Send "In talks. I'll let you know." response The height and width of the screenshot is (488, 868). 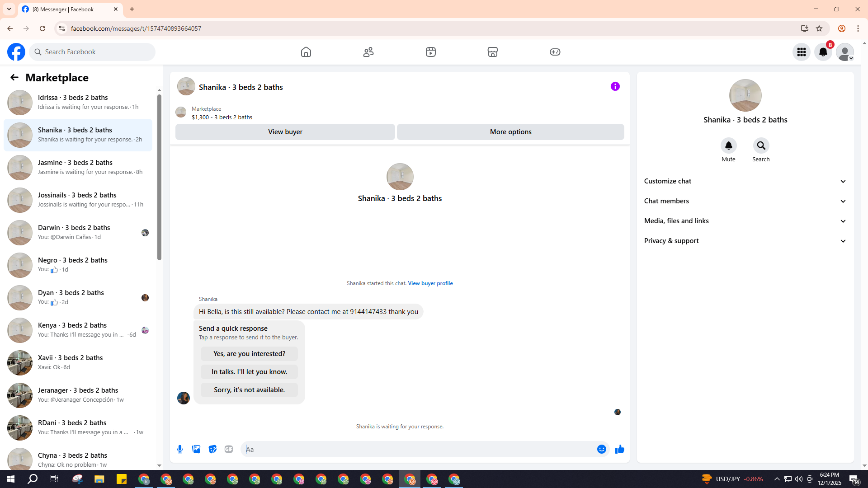coord(250,372)
